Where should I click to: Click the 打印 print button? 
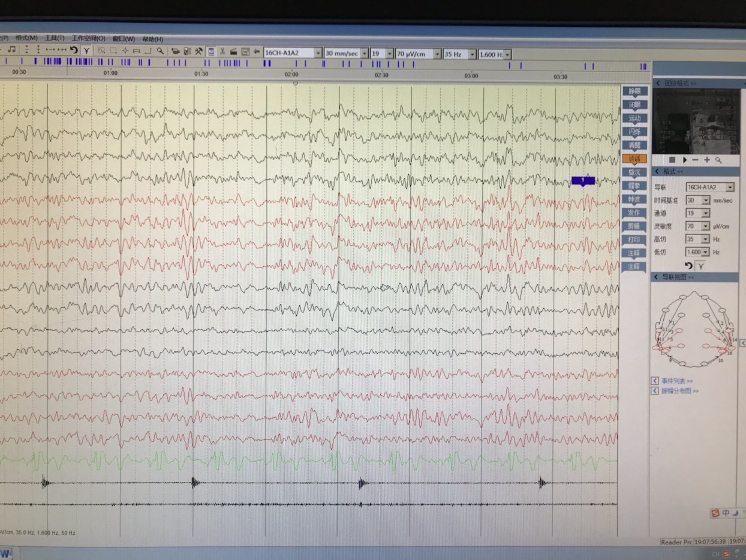(x=634, y=240)
